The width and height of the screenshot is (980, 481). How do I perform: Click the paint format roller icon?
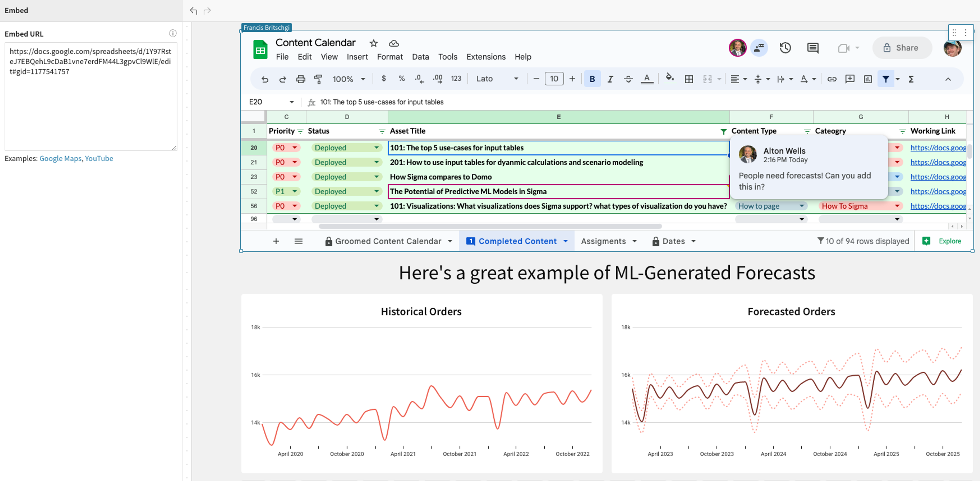pyautogui.click(x=318, y=79)
